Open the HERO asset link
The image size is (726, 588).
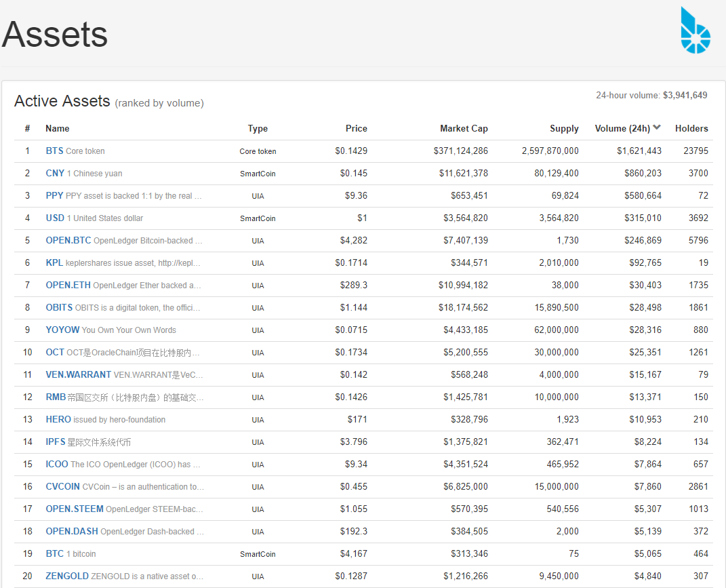[x=58, y=419]
